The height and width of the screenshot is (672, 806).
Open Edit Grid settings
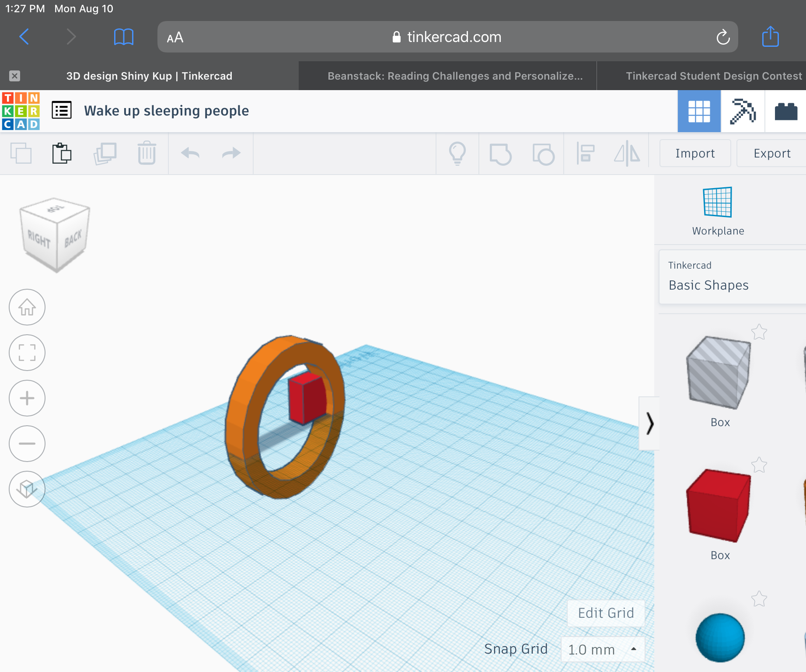(606, 613)
